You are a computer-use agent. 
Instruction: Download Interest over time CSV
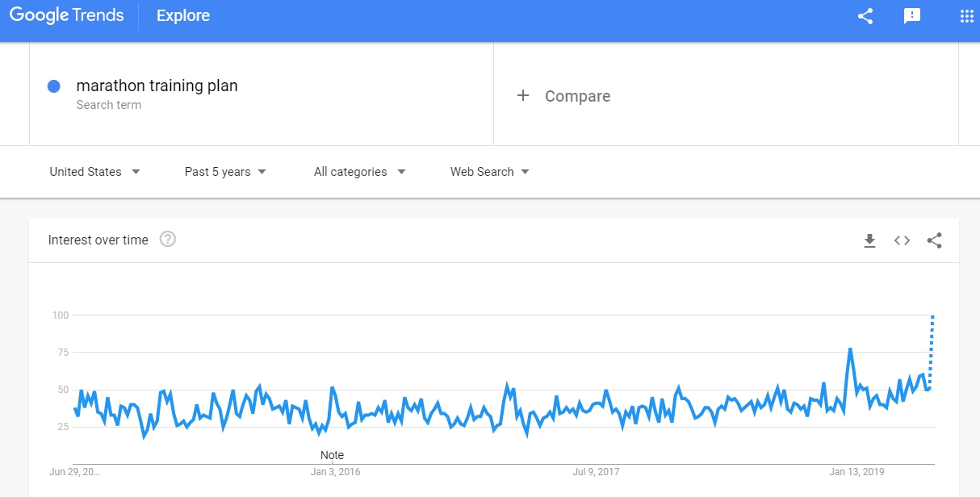click(x=869, y=240)
